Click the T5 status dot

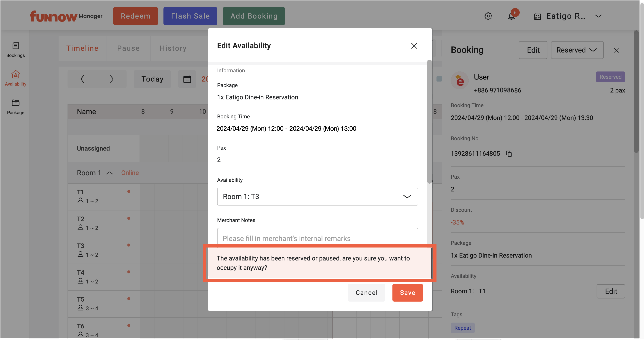coord(129,299)
